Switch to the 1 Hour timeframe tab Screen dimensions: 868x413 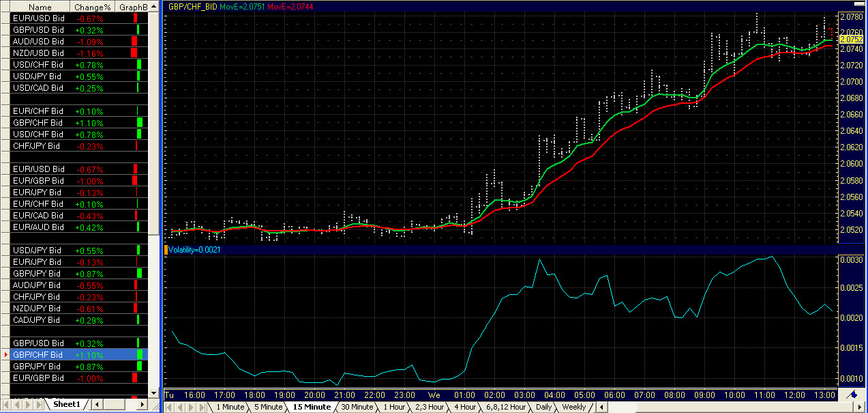(x=394, y=408)
